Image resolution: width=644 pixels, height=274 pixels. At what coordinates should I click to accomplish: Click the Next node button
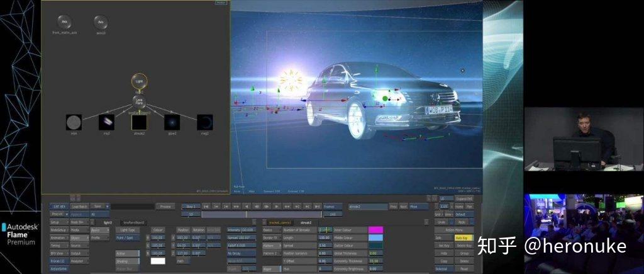click(x=403, y=207)
